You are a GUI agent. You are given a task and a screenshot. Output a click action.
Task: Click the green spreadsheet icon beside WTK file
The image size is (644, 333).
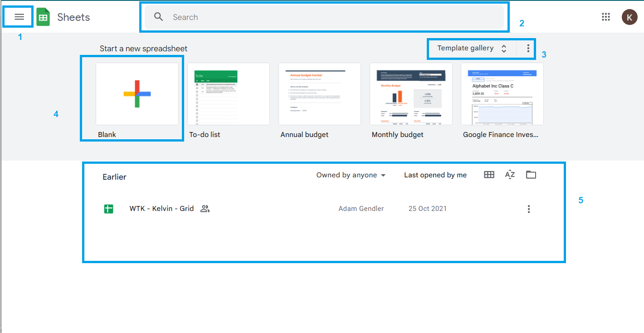pos(108,209)
